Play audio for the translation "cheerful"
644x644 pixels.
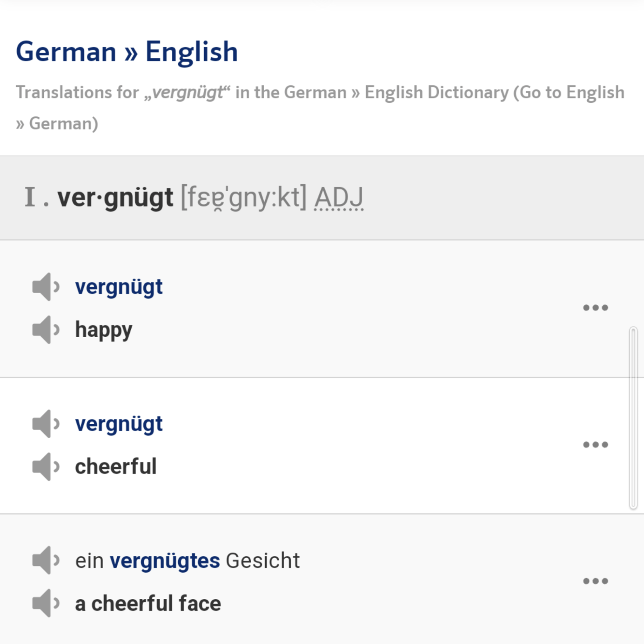tap(45, 467)
